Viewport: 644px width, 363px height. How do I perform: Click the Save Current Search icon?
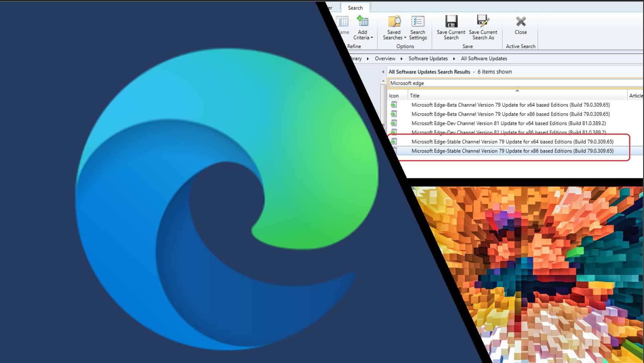[x=451, y=21]
